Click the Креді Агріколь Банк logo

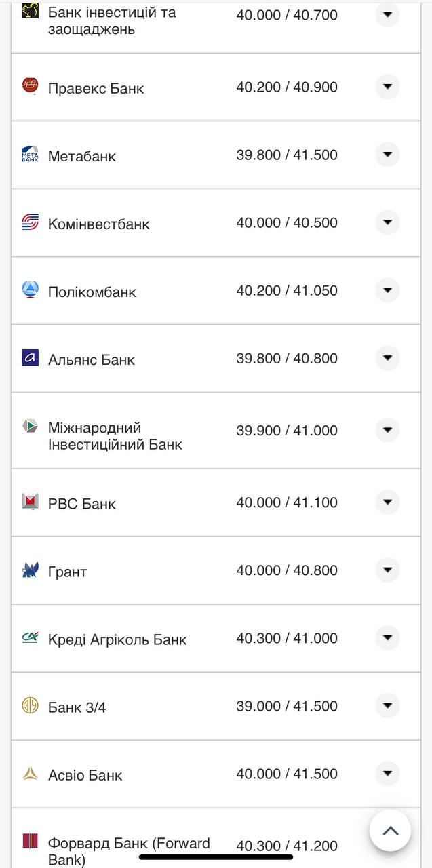point(30,637)
